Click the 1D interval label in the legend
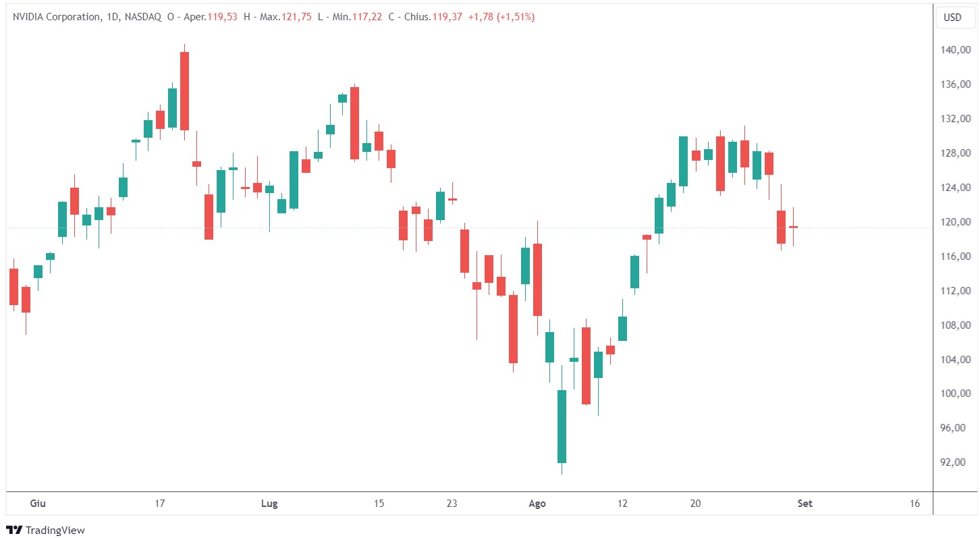 click(x=113, y=17)
